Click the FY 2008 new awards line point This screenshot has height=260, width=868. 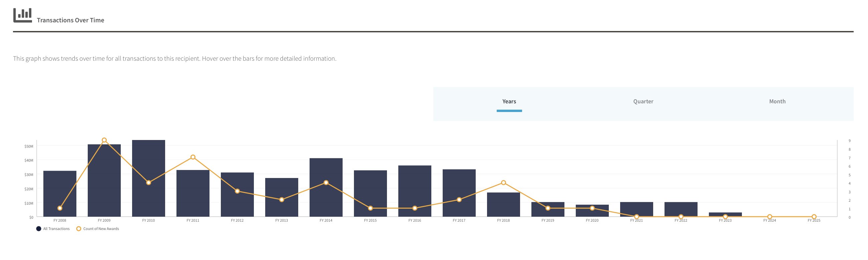click(60, 208)
